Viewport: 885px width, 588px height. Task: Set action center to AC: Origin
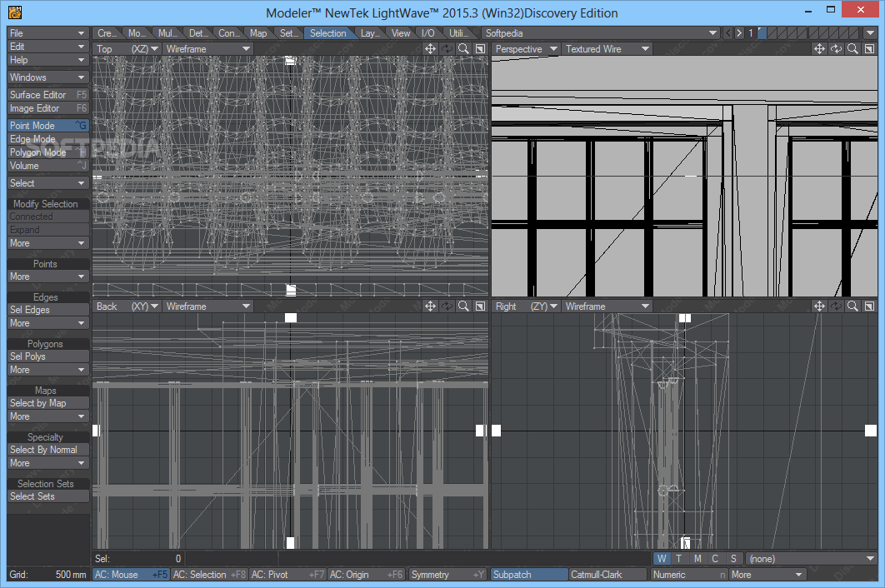(x=366, y=575)
